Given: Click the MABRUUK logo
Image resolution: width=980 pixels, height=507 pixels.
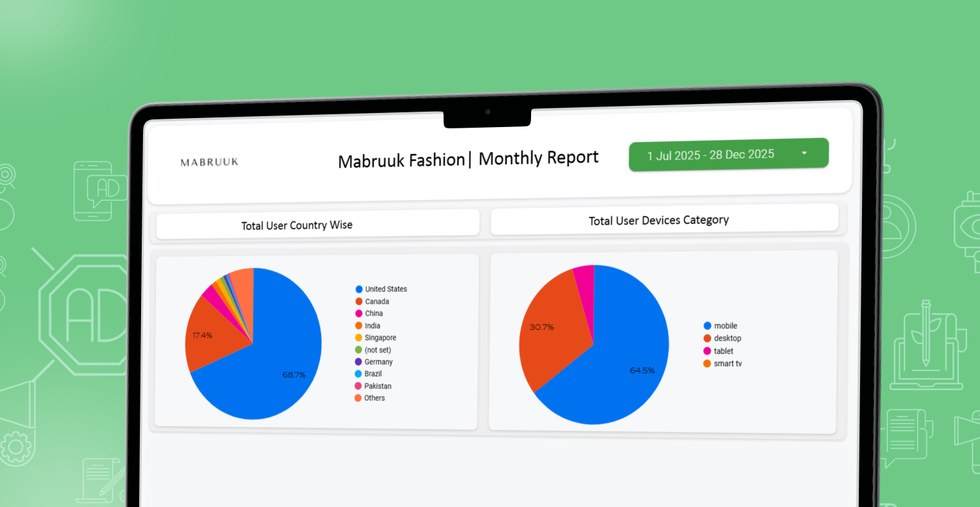Looking at the screenshot, I should pos(209,162).
